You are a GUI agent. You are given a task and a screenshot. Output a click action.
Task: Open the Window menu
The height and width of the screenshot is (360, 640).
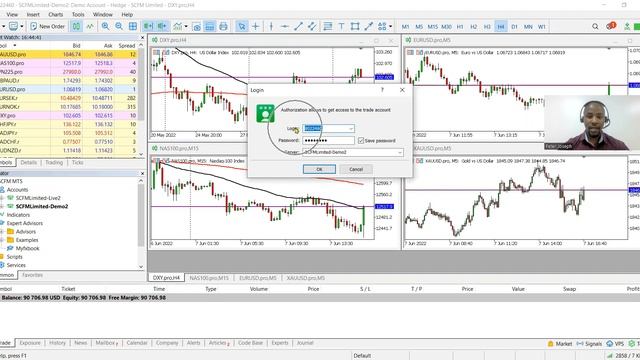103,14
